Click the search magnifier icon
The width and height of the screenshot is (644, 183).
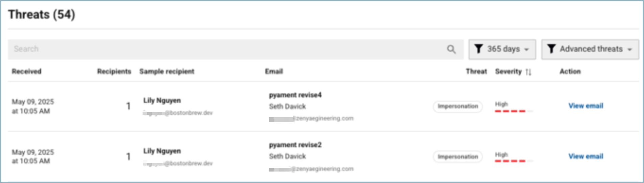click(451, 49)
